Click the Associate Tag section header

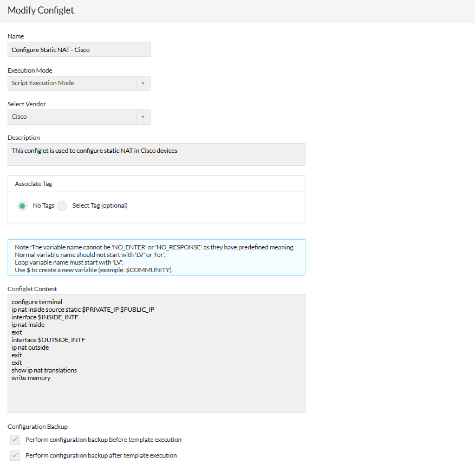click(34, 184)
